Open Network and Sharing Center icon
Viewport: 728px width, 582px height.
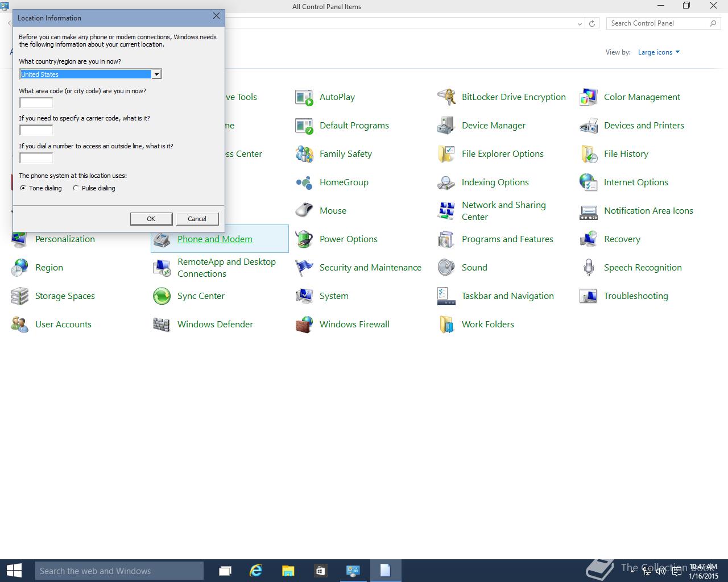pos(446,211)
